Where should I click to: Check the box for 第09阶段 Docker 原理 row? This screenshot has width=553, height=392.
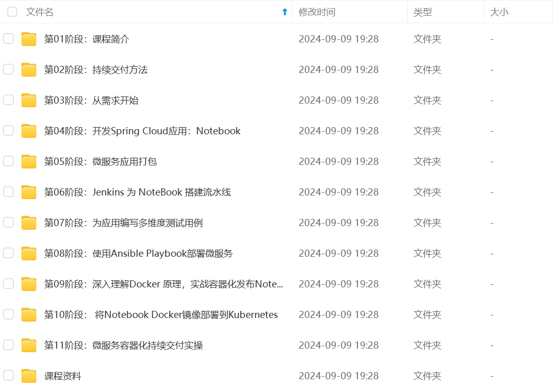click(x=9, y=284)
